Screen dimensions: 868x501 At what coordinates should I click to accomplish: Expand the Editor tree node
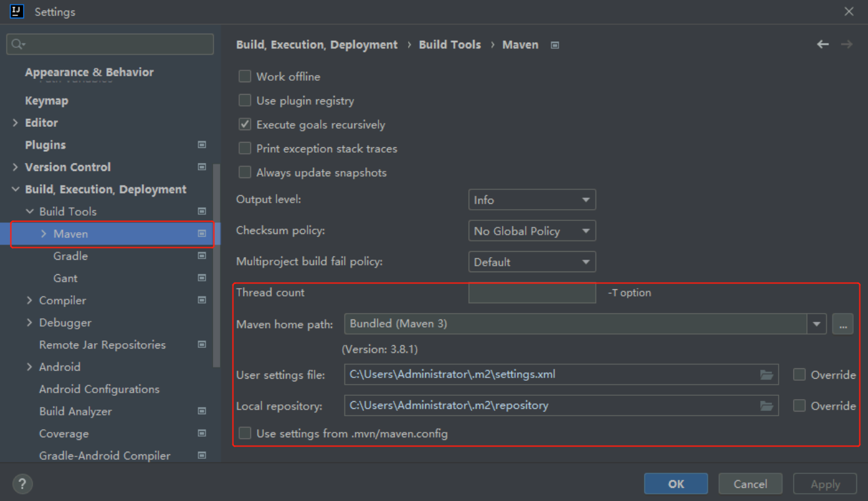coord(15,123)
